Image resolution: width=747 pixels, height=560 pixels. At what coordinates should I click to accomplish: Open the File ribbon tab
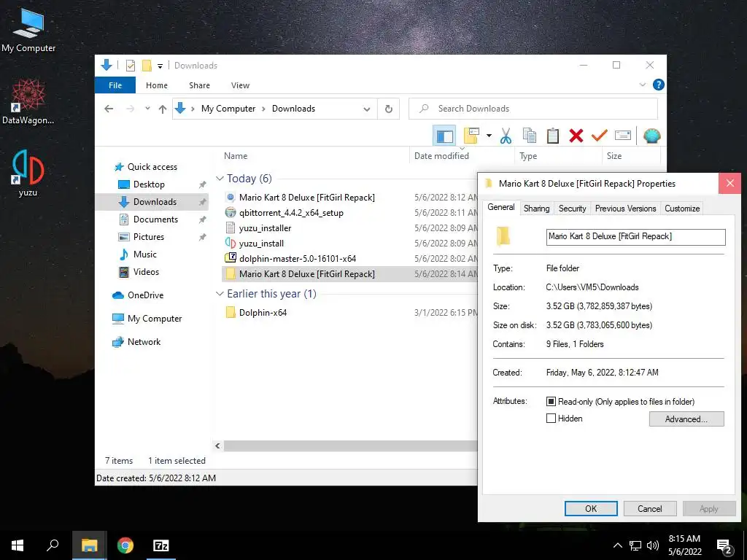click(115, 85)
